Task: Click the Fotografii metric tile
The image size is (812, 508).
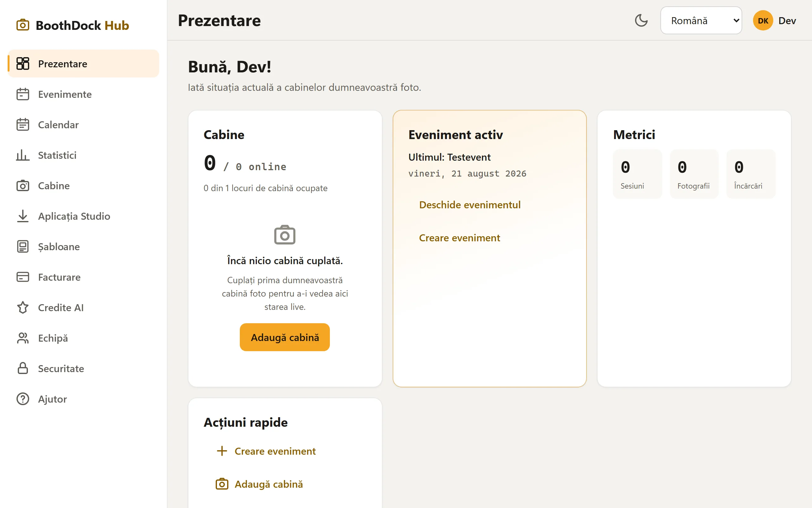Action: coord(694,174)
